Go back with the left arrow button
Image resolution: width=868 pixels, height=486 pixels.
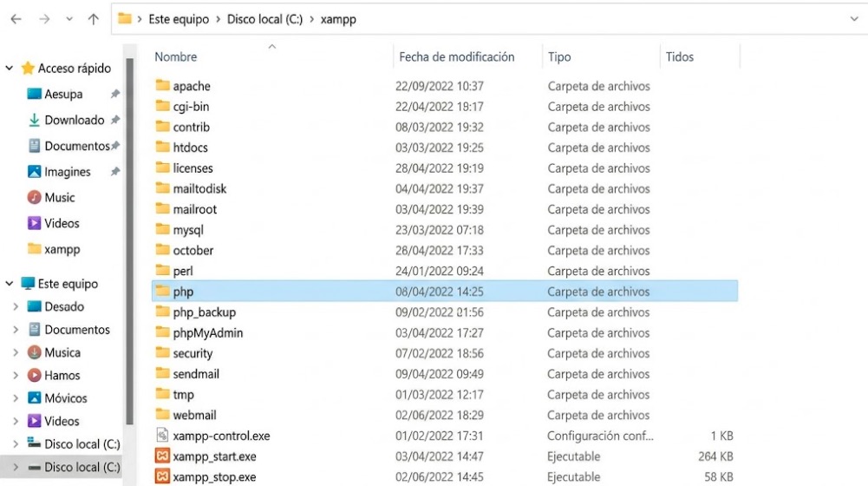16,19
